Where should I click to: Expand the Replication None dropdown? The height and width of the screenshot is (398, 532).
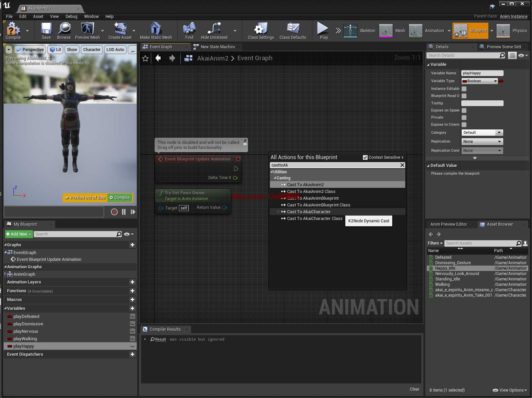[x=482, y=142]
